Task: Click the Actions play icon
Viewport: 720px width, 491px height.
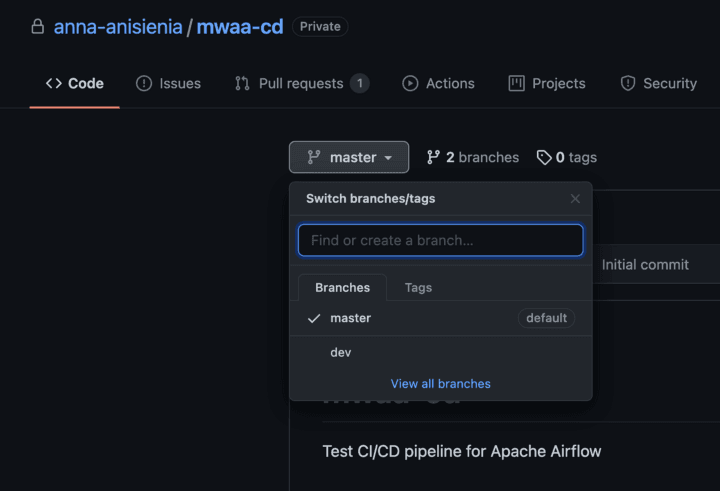Action: click(410, 84)
